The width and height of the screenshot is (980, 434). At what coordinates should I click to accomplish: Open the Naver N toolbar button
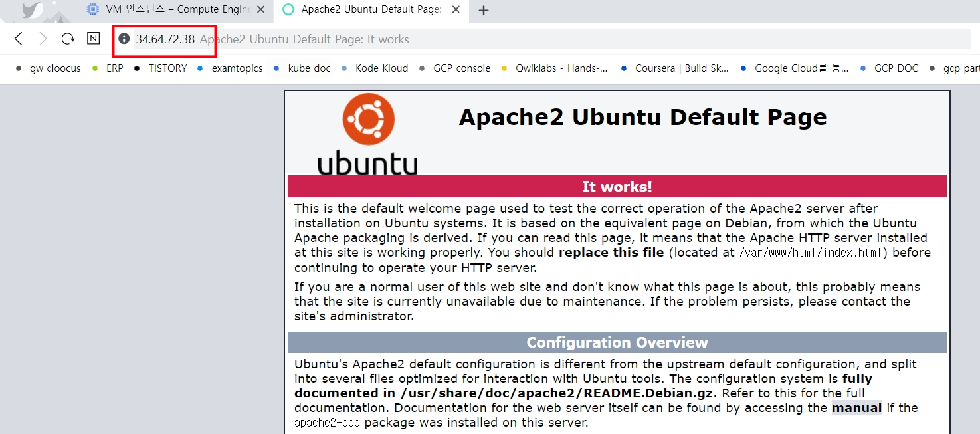pos(94,39)
